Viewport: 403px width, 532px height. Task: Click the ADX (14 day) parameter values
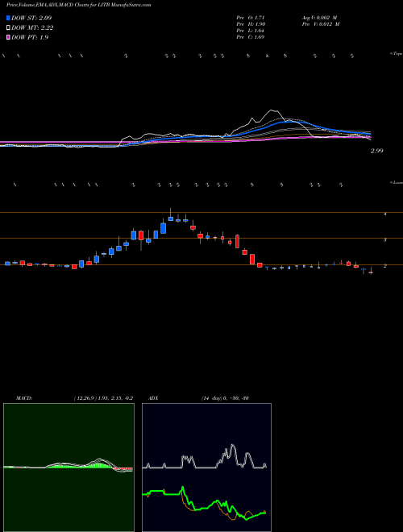click(225, 398)
